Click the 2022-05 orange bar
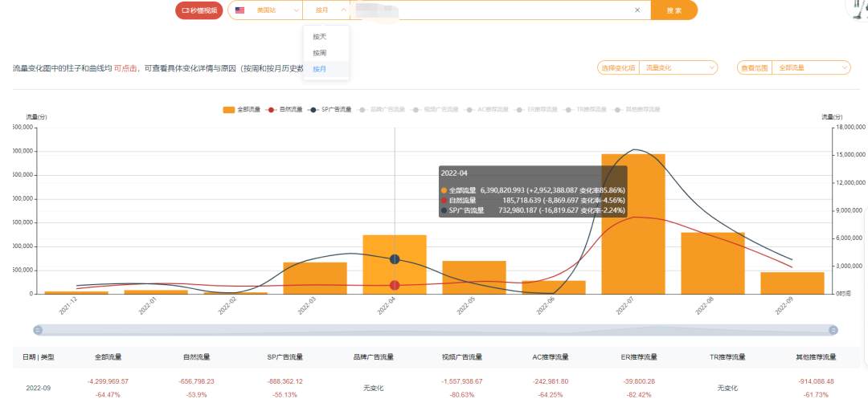 pos(474,278)
